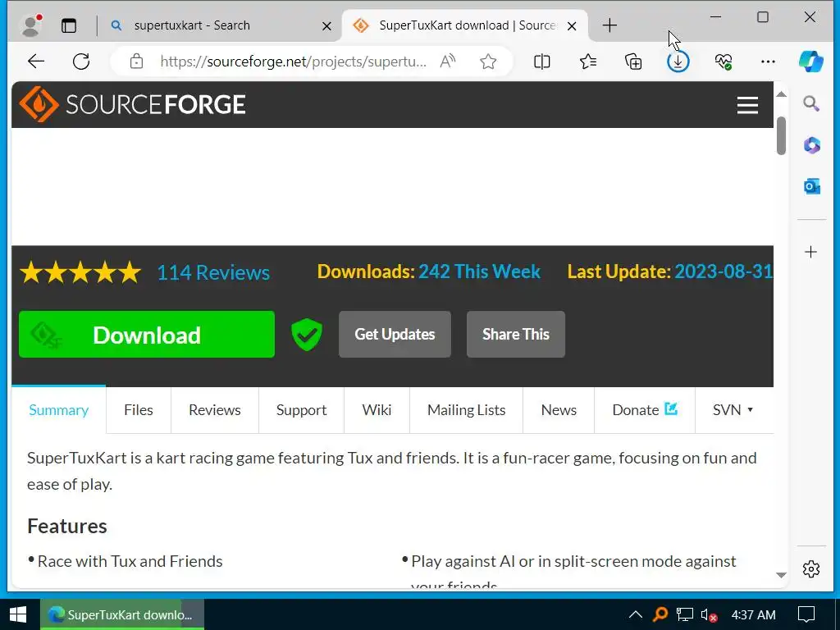This screenshot has height=630, width=840.
Task: Open the Wiki tab
Action: tap(377, 410)
